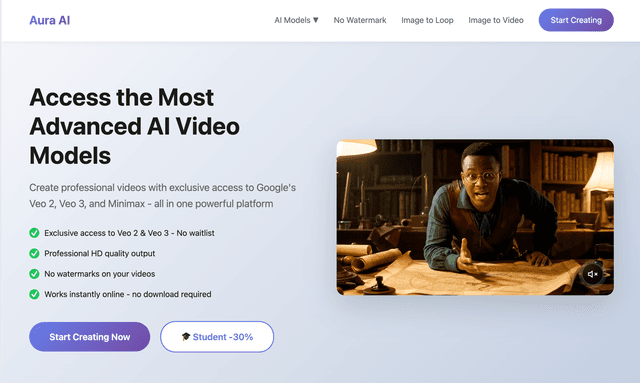Click the Aura AI logo

point(49,20)
